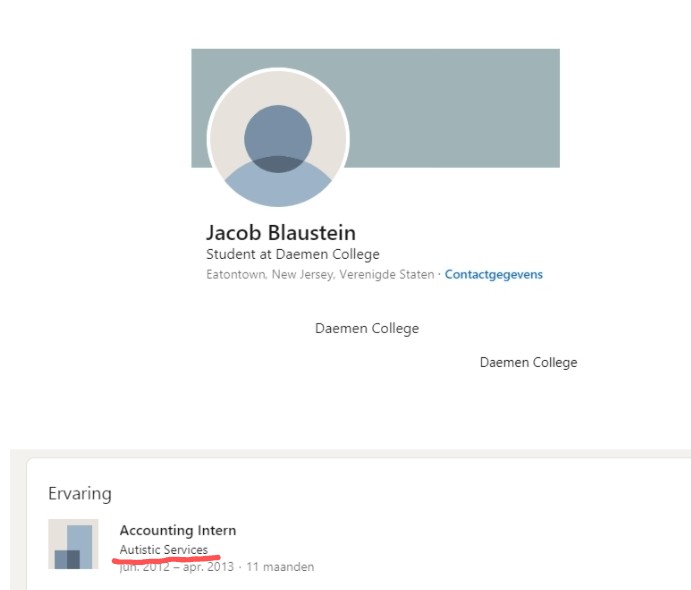Click the headline Student at Daemen College
The width and height of the screenshot is (691, 590).
click(293, 254)
